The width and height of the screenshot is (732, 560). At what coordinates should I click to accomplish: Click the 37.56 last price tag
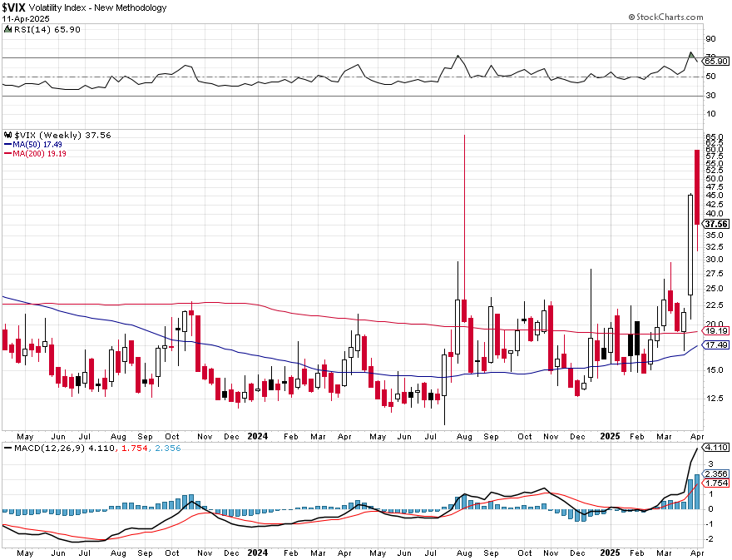coord(716,224)
